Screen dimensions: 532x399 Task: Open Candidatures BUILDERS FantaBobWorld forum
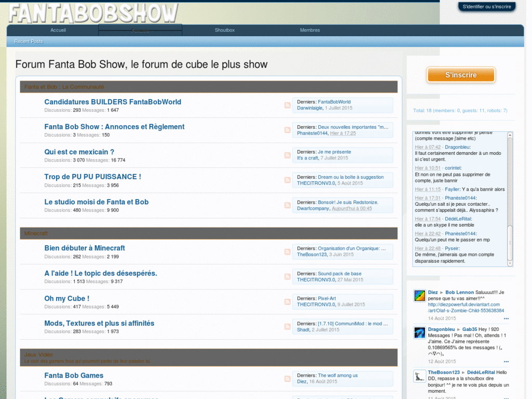point(114,103)
